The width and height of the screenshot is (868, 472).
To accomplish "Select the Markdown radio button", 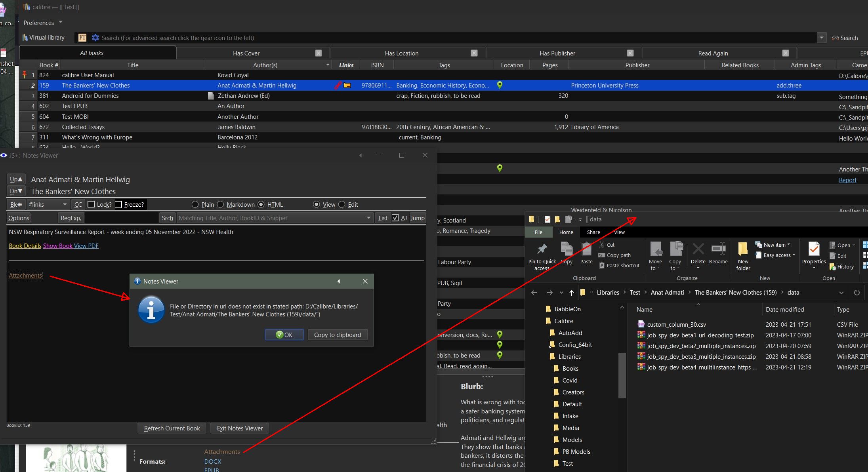I will pyautogui.click(x=221, y=204).
